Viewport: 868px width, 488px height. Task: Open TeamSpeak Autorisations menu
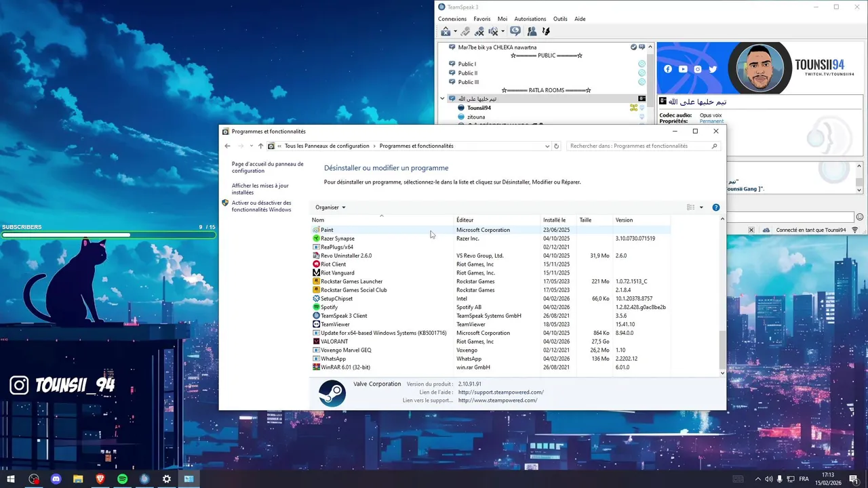pyautogui.click(x=530, y=19)
